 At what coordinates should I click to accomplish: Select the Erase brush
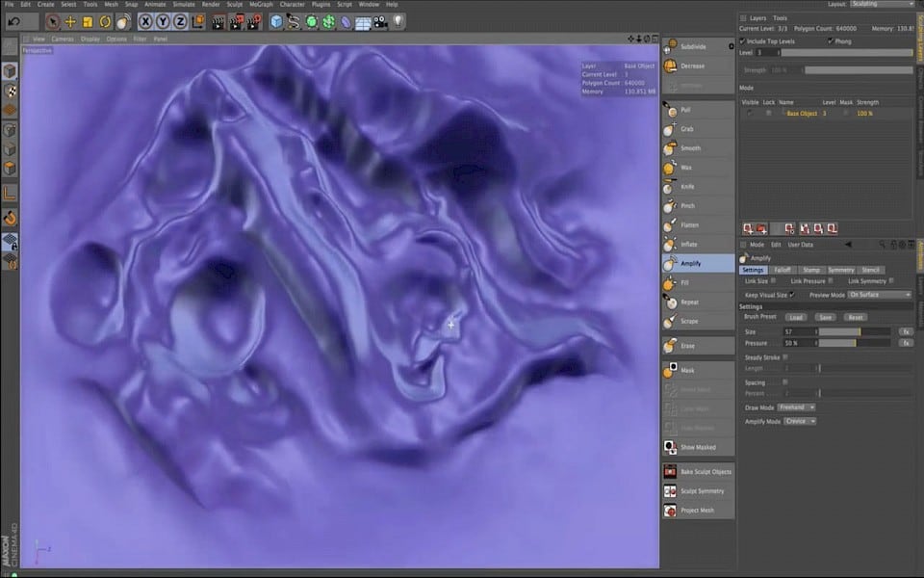click(x=699, y=346)
